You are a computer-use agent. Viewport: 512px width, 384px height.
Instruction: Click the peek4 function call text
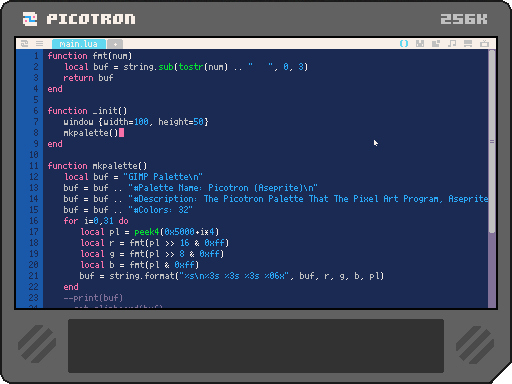coord(147,232)
